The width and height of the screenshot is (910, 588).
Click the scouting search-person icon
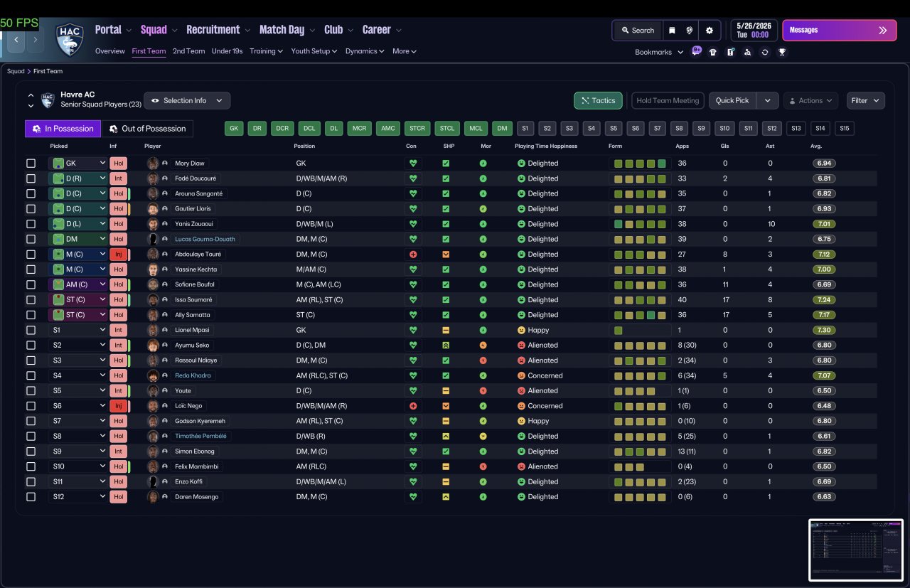tap(747, 52)
